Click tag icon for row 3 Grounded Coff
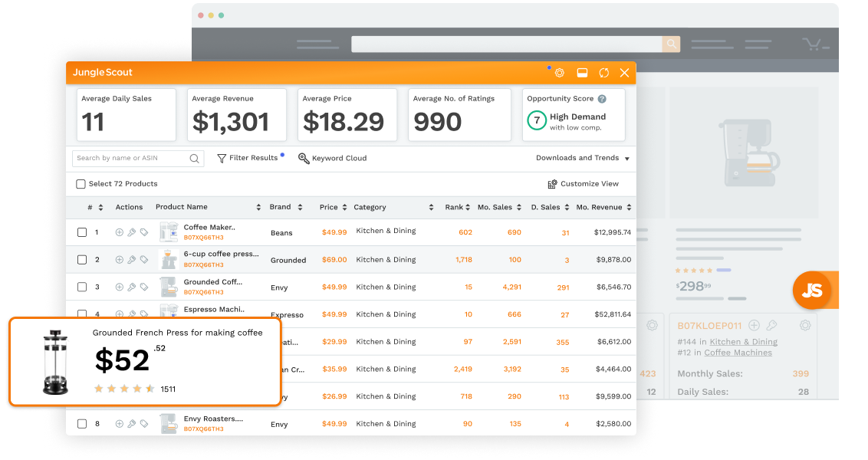Image resolution: width=868 pixels, height=460 pixels. click(144, 287)
